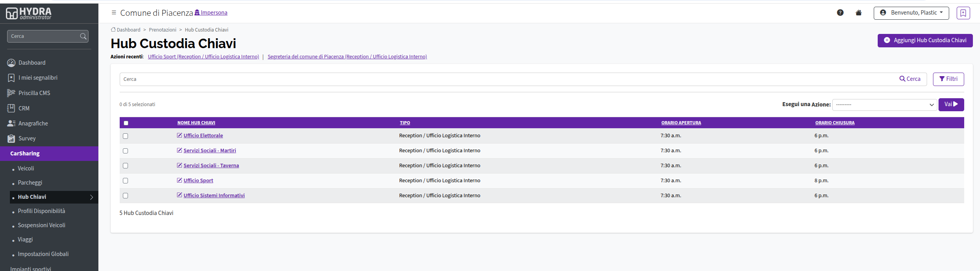Click the sidebar search magnifier icon
The height and width of the screenshot is (271, 980).
click(x=83, y=36)
